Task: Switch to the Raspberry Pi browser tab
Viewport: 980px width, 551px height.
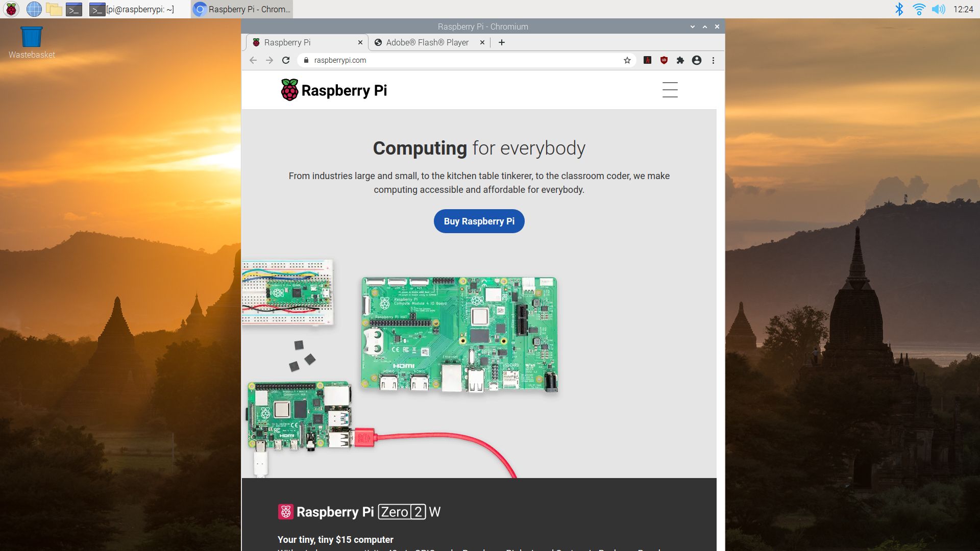Action: 306,42
